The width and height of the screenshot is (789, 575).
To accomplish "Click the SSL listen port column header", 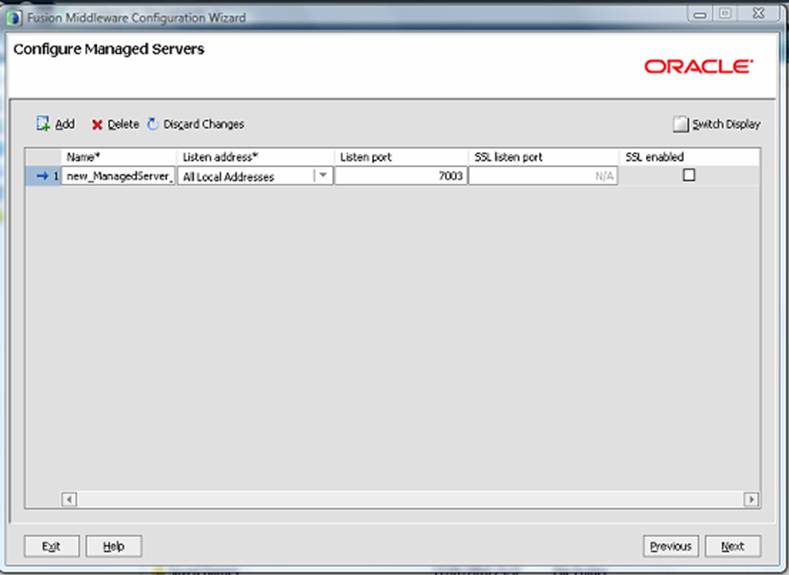I will [x=543, y=157].
